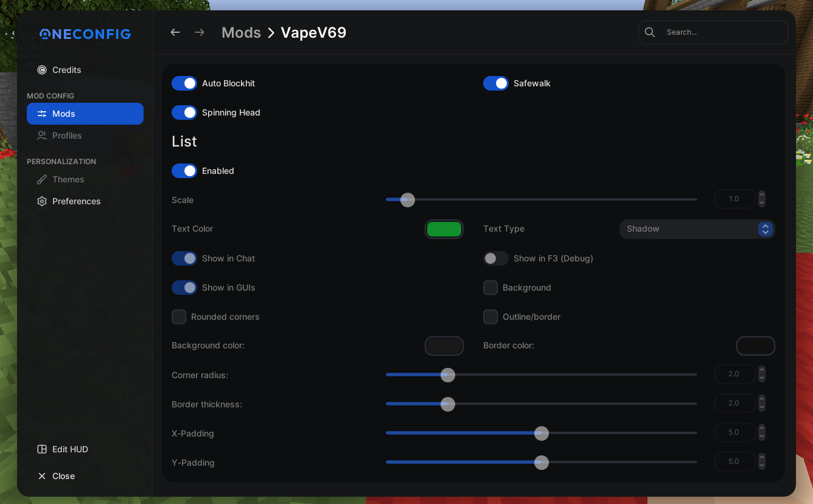Click the Corner radius value field
The image size is (813, 504).
[735, 374]
